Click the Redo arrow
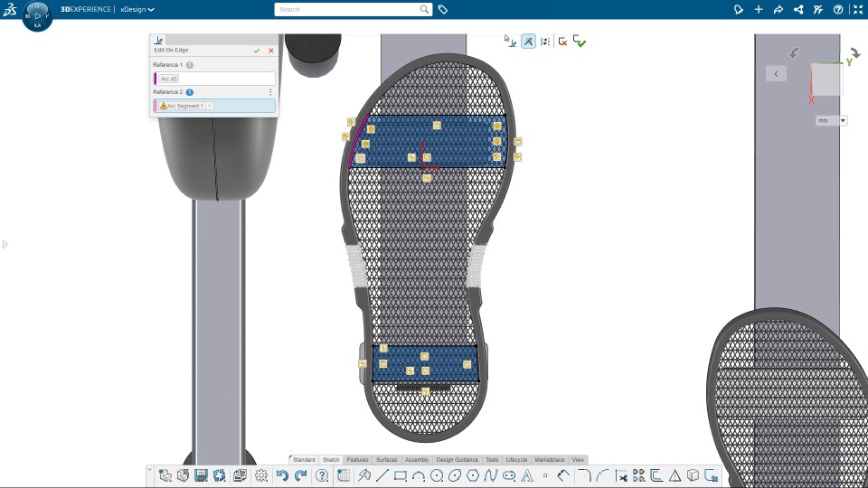Screen dimensions: 868x488 tap(300, 475)
